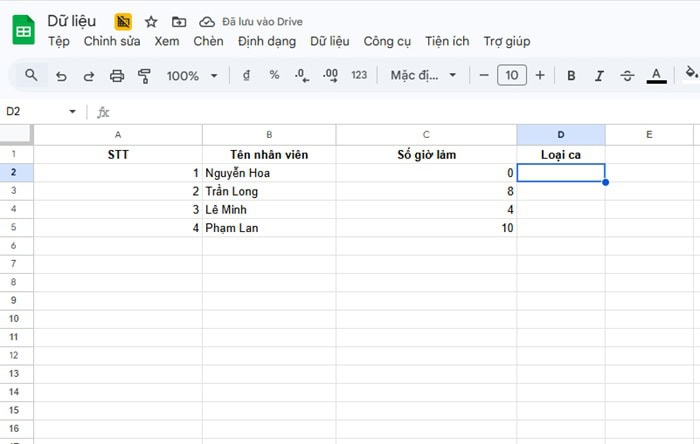
Task: Star the Dữ liệu document
Action: [x=151, y=21]
